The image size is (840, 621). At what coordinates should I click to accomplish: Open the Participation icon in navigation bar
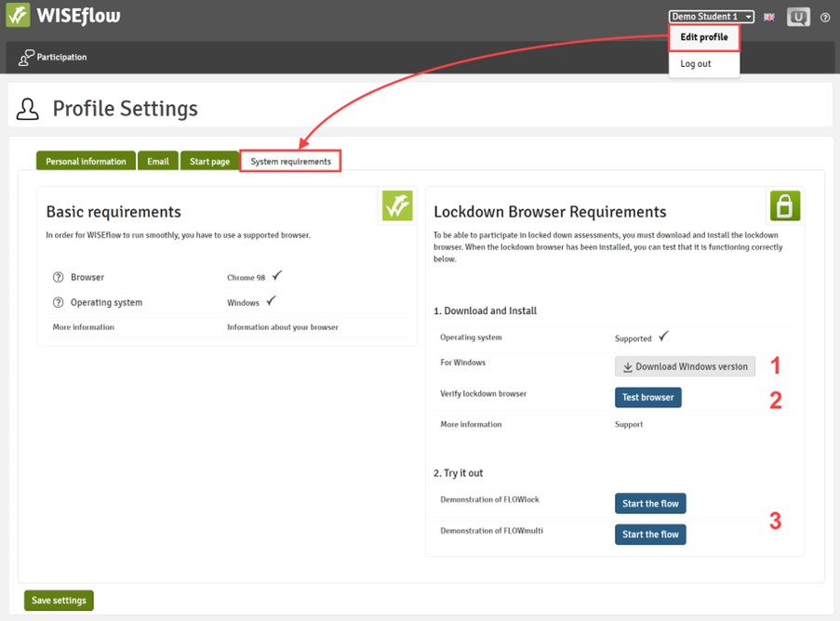tap(26, 58)
